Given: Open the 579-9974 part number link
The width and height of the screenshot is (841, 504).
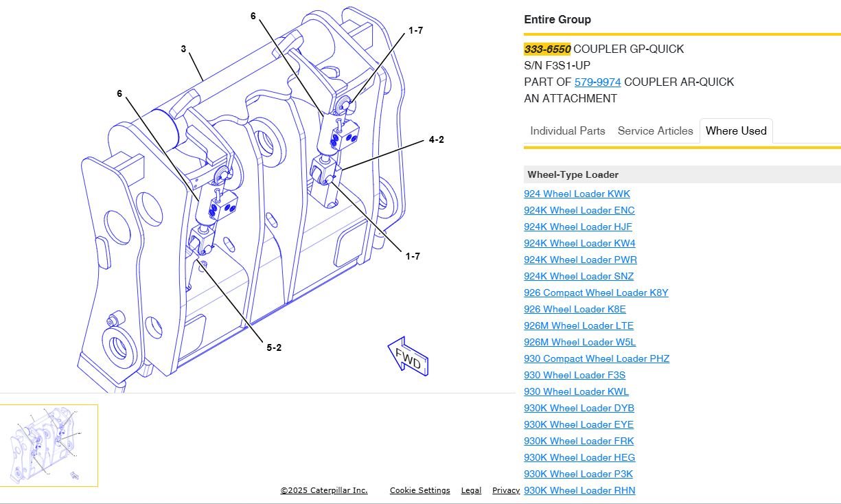Looking at the screenshot, I should 597,82.
